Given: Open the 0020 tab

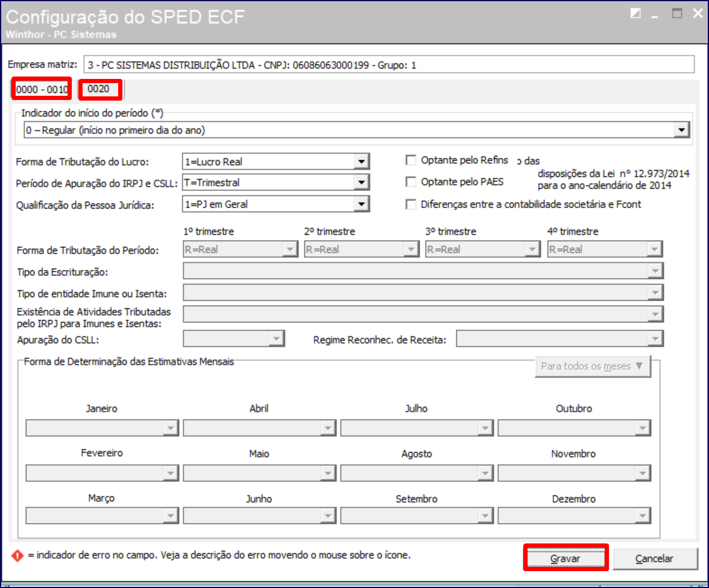Looking at the screenshot, I should coord(100,89).
